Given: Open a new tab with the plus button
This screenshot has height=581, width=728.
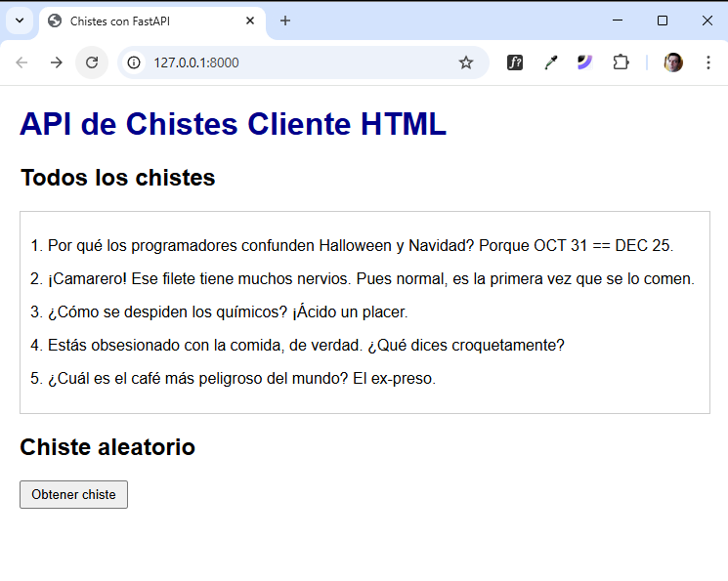Looking at the screenshot, I should pyautogui.click(x=285, y=21).
